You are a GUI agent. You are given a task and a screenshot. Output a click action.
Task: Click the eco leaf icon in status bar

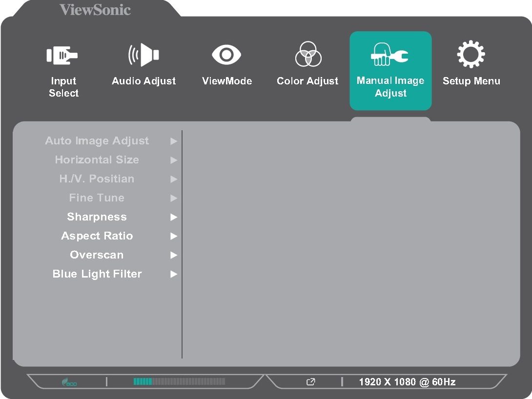coord(69,382)
